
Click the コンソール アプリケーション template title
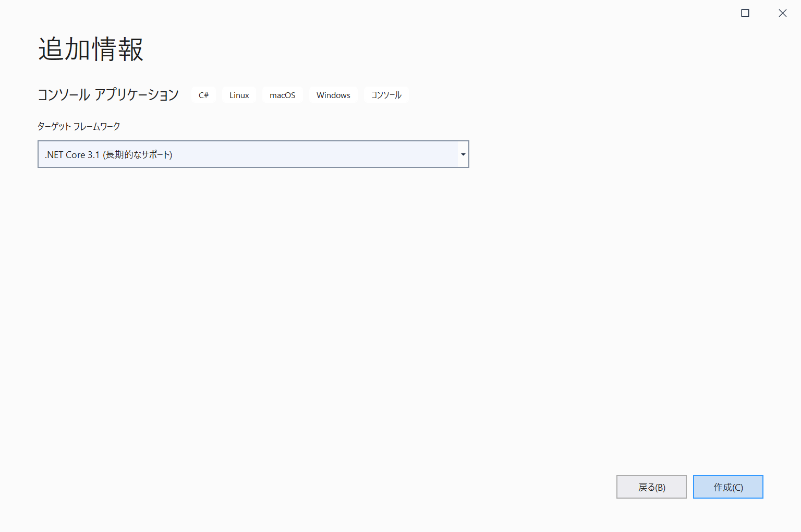(x=108, y=94)
